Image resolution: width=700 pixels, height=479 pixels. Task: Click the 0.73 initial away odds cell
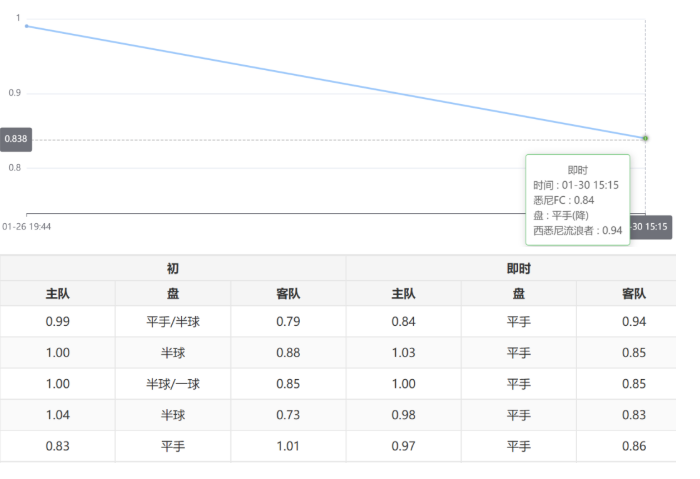coord(288,415)
